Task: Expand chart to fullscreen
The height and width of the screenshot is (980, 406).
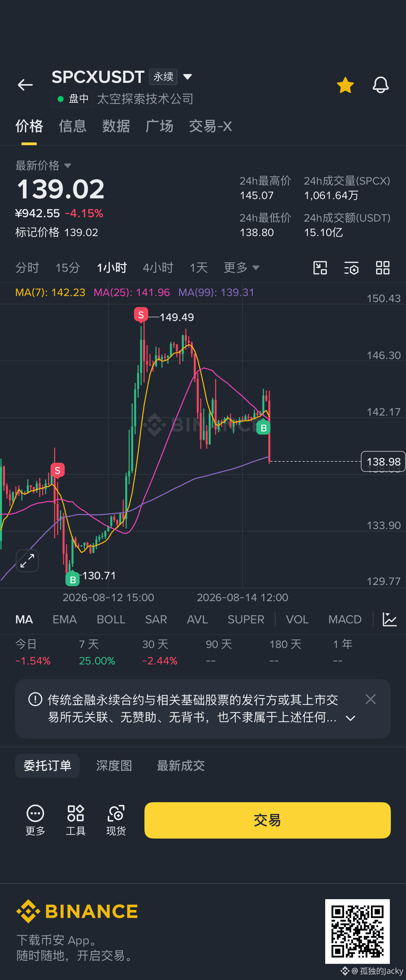Action: [27, 561]
